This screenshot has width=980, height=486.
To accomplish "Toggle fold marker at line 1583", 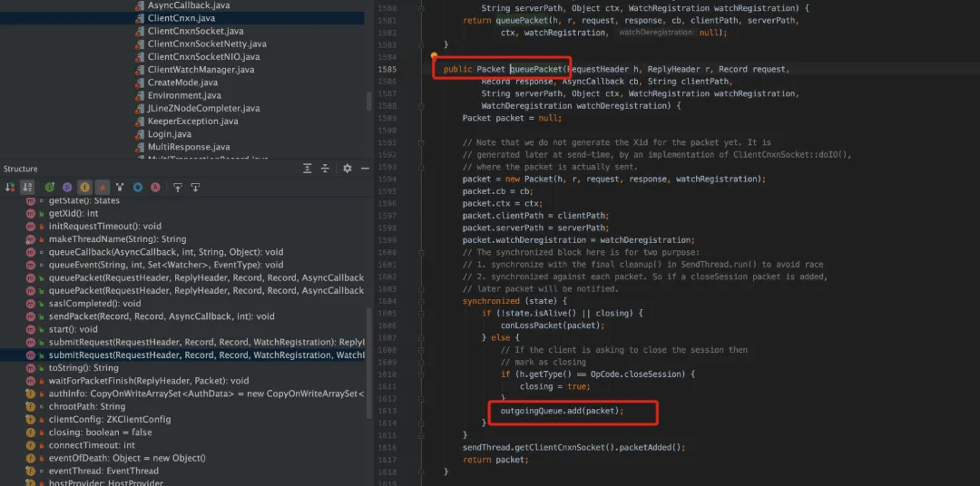I will coord(421,45).
